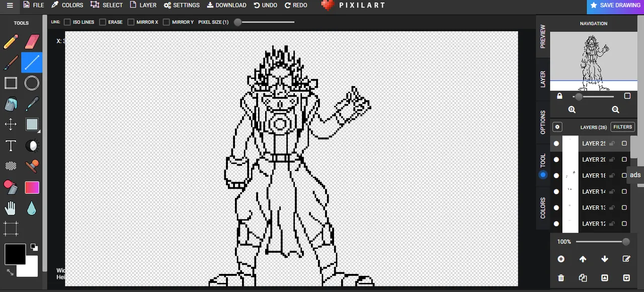Open the LAYER menu in top bar
Screen dimensions: 644x292
point(143,5)
